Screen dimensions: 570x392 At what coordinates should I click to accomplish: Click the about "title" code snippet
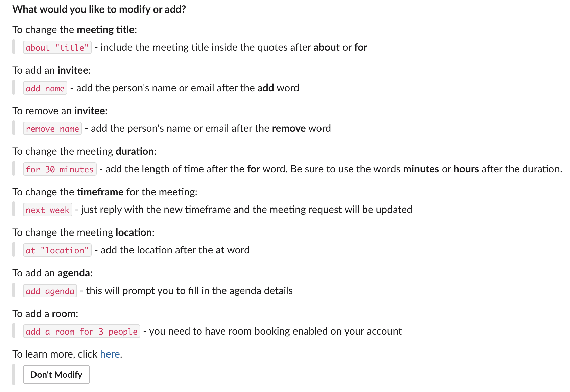(x=57, y=48)
